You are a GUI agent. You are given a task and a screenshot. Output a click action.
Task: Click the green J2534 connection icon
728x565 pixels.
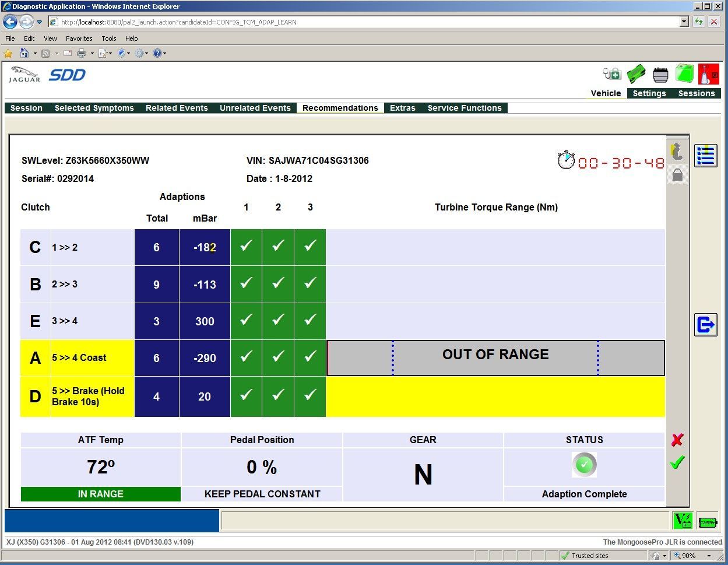click(708, 522)
